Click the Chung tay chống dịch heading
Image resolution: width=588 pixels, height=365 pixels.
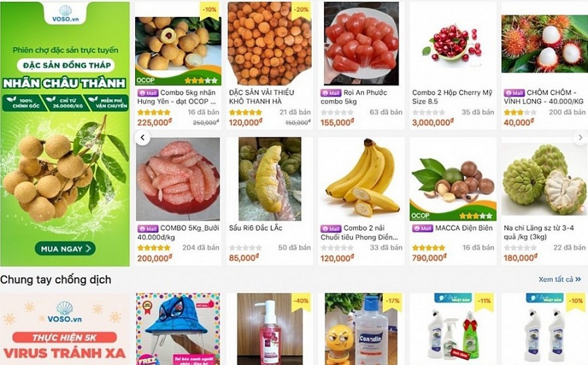coord(56,279)
